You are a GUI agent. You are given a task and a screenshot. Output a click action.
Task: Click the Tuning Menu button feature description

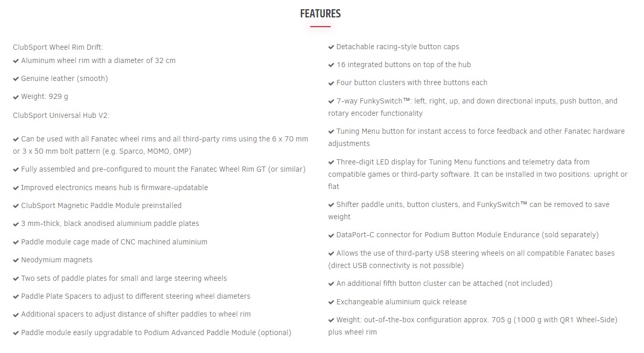pyautogui.click(x=476, y=137)
